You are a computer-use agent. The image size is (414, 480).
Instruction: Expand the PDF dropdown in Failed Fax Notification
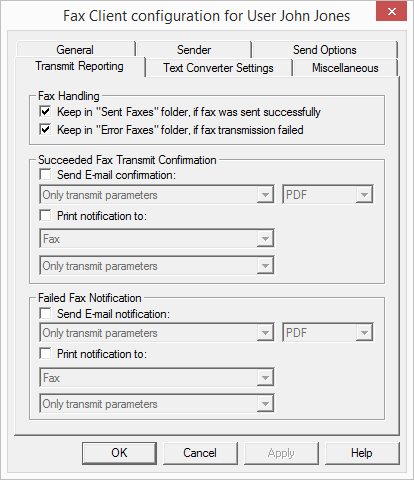(x=328, y=332)
